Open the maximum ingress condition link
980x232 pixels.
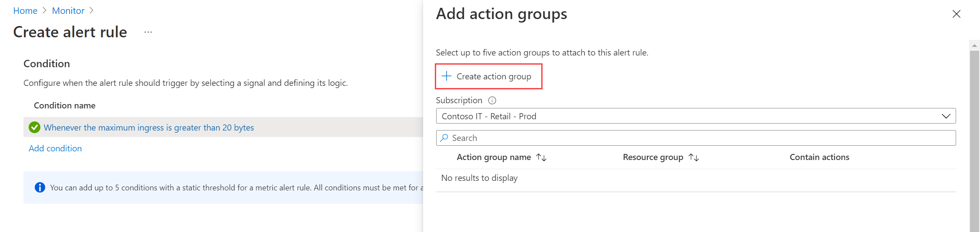(x=149, y=127)
